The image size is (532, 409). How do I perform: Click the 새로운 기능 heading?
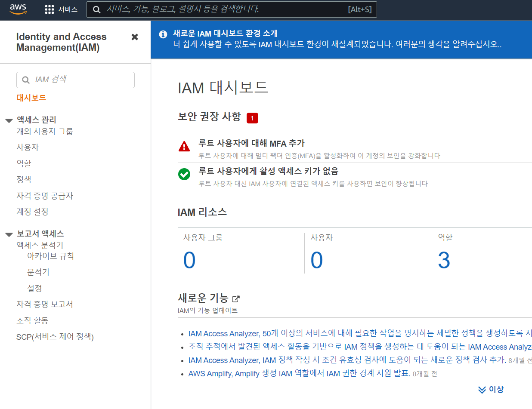[203, 298]
